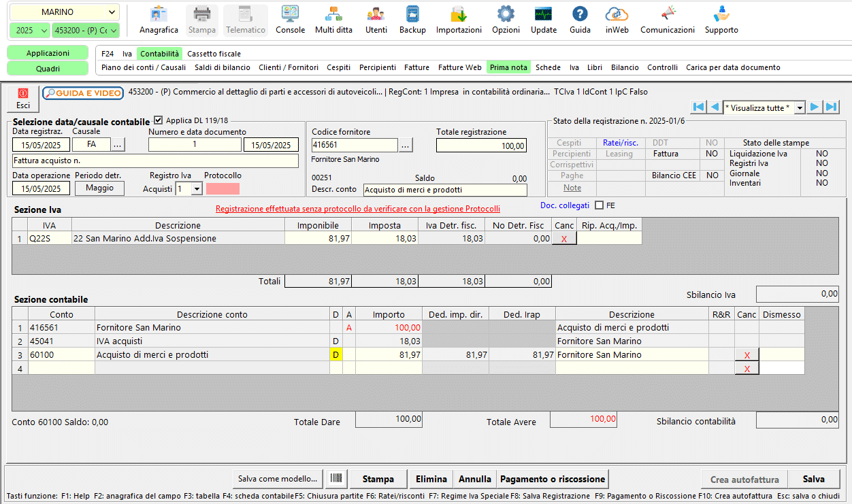This screenshot has width=852, height=504.
Task: Open Registro Iva Acquisti dropdown
Action: point(189,188)
